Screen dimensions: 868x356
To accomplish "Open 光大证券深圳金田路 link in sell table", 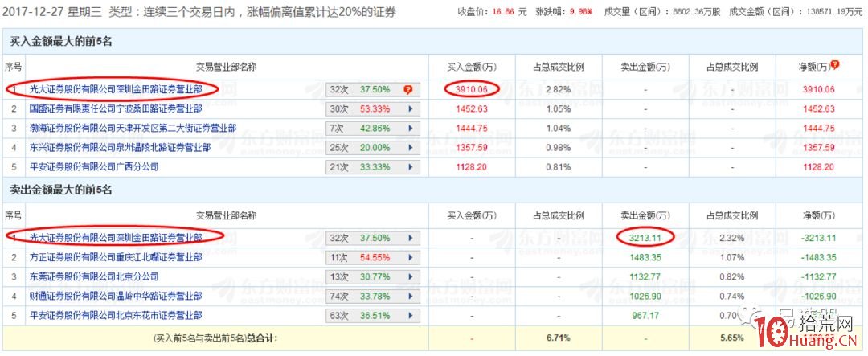I will click(116, 238).
